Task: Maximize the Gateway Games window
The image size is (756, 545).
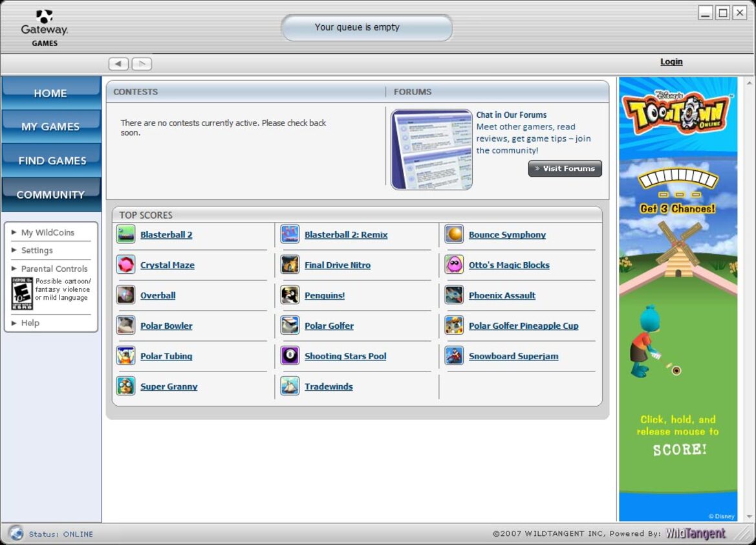Action: (x=723, y=12)
